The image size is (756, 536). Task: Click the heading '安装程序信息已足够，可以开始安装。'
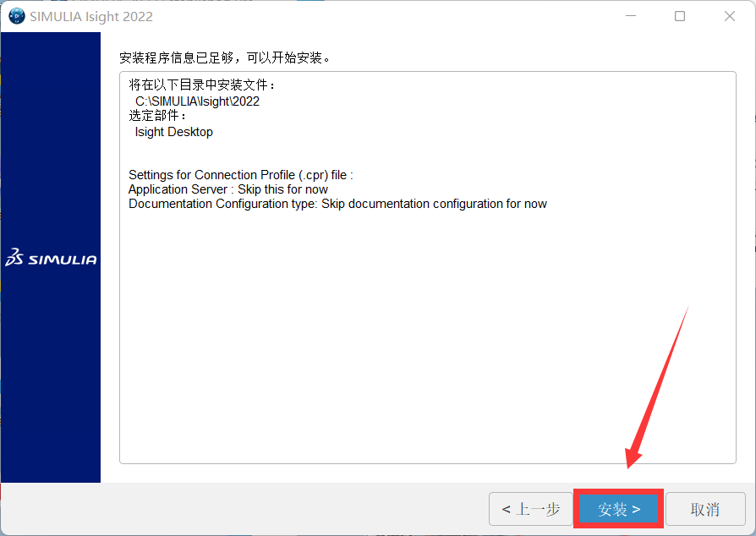coord(225,57)
